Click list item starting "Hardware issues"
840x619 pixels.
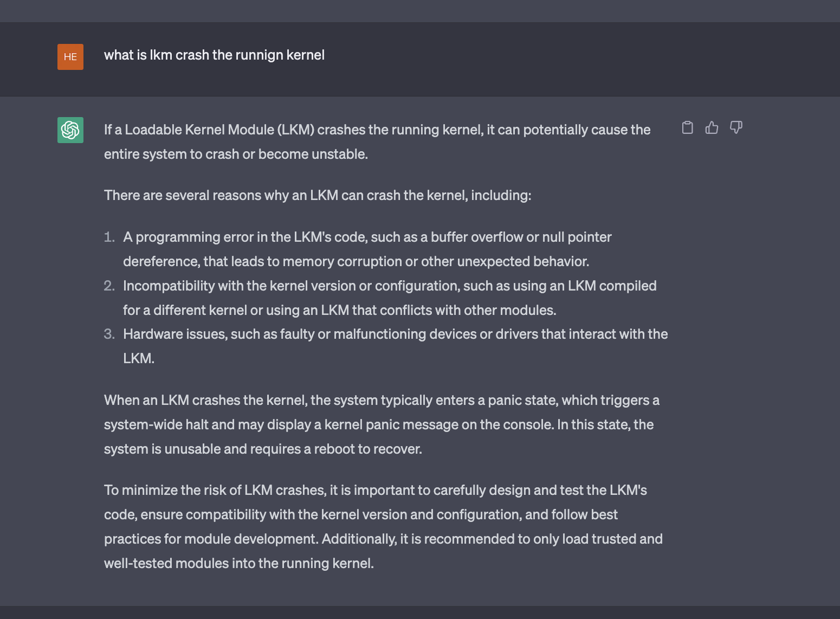395,346
